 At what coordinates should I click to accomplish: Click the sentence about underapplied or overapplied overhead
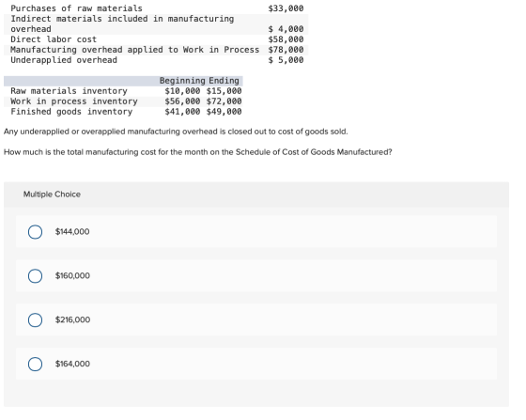pyautogui.click(x=176, y=132)
